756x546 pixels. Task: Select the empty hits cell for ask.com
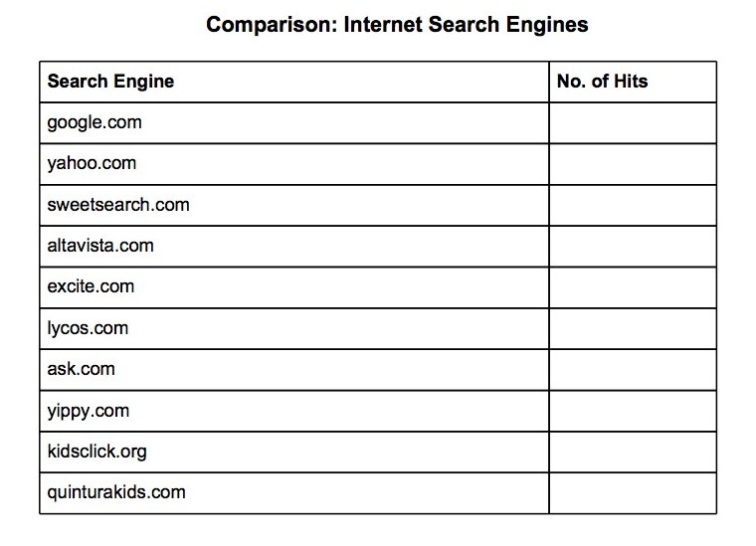coord(632,369)
